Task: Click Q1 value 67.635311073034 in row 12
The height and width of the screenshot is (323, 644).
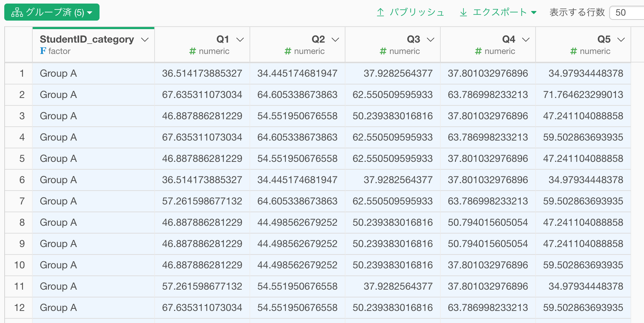Action: tap(202, 308)
